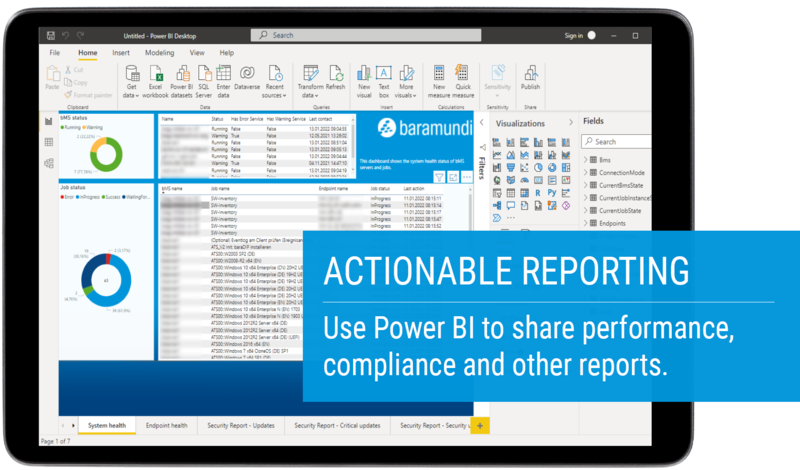
Task: Click the visual header filter icon
Action: (439, 177)
